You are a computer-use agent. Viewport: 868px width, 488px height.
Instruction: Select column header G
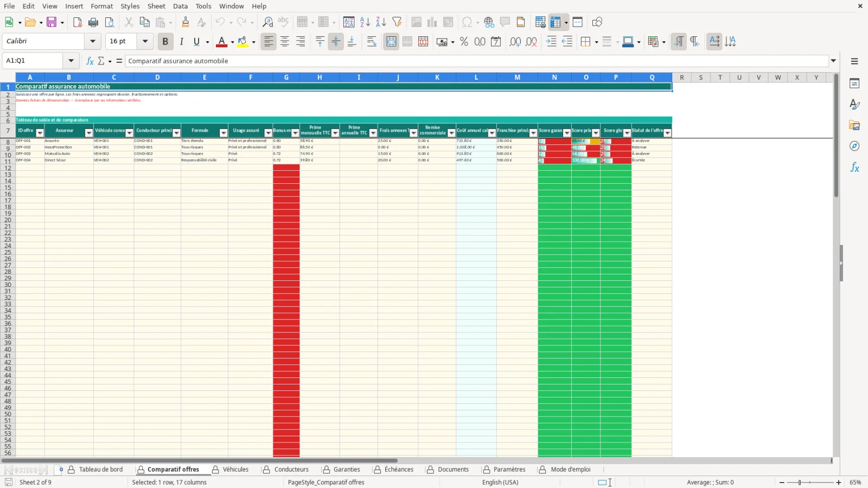(286, 78)
